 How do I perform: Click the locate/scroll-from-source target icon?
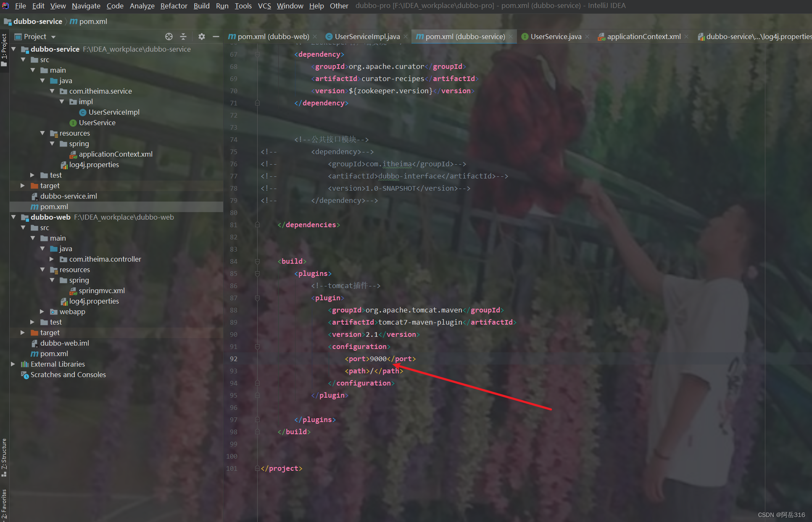[x=169, y=37]
